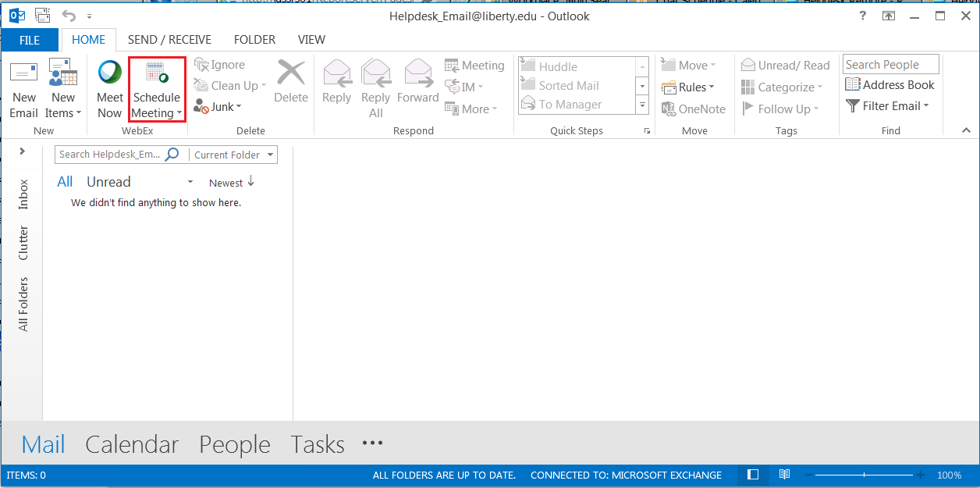Click the Schedule Meeting WebEx button
The height and width of the screenshot is (488, 980).
[157, 90]
